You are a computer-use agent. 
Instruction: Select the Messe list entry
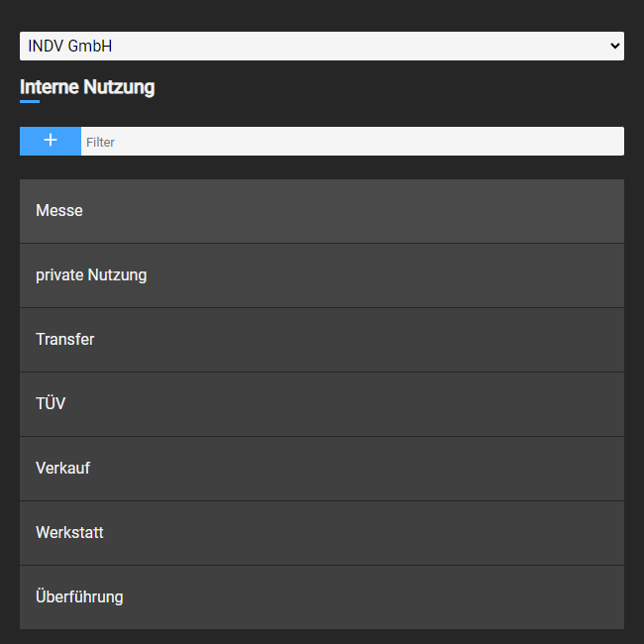(322, 211)
